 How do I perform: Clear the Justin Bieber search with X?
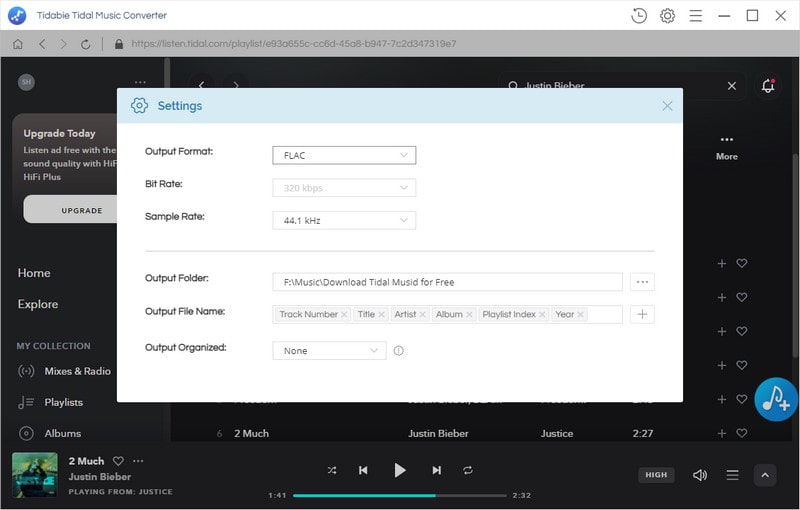(x=732, y=86)
